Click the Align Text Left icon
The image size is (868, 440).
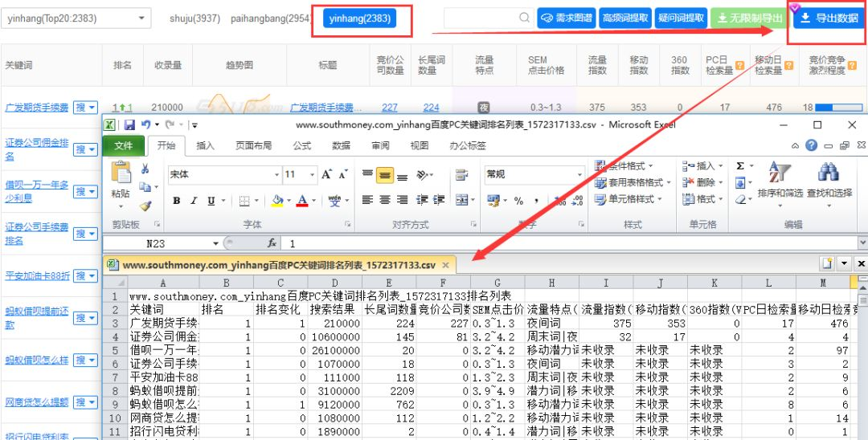tap(367, 200)
